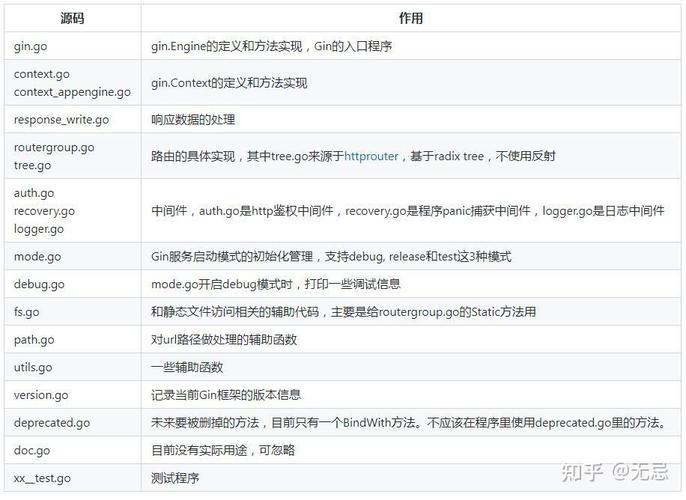Click the text '路由的具体实现'
Image resolution: width=686 pixels, height=500 pixels.
(193, 156)
